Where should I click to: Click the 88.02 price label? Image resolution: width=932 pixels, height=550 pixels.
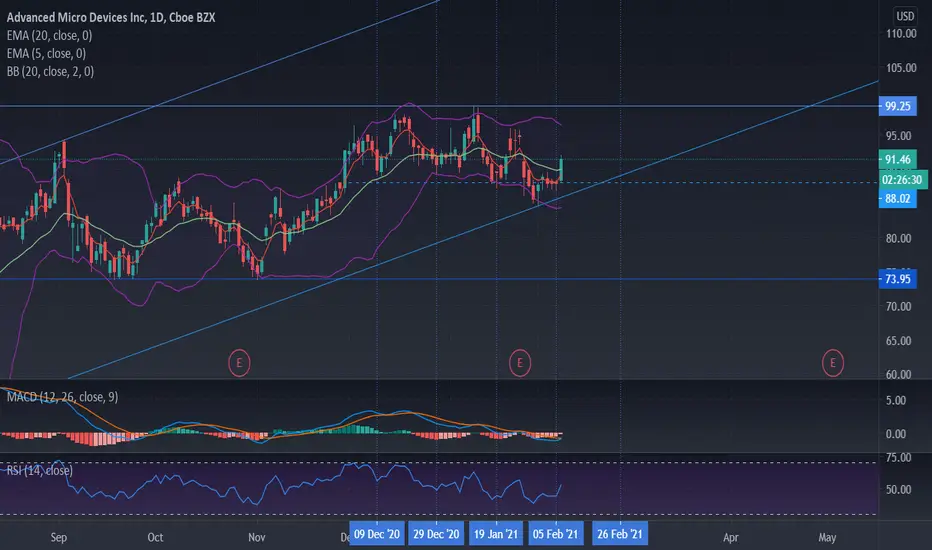[898, 199]
